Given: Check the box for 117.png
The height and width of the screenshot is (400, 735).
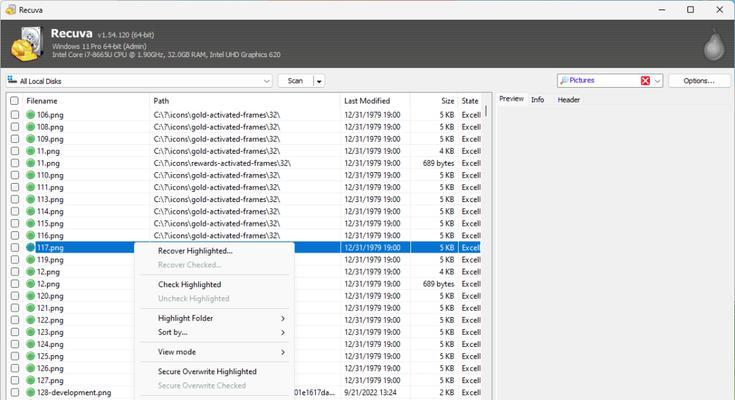Looking at the screenshot, I should coord(15,248).
